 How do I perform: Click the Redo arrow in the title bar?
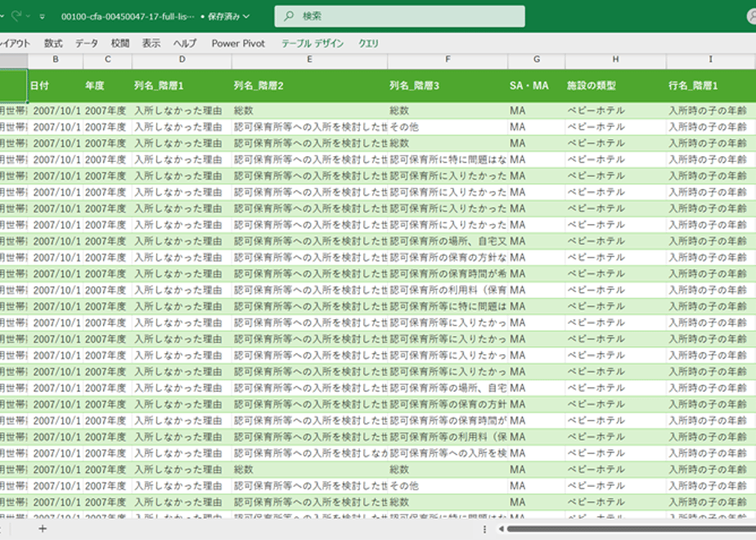[16, 16]
